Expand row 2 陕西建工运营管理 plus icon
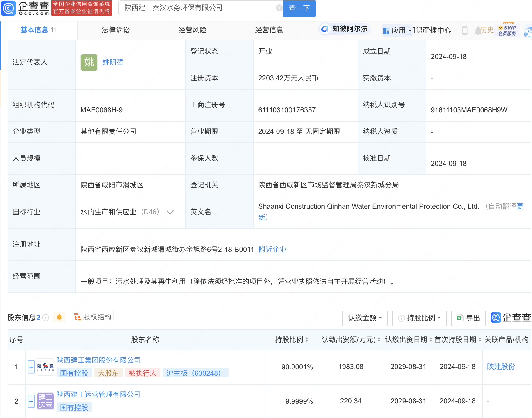The width and height of the screenshot is (532, 418). [31, 401]
